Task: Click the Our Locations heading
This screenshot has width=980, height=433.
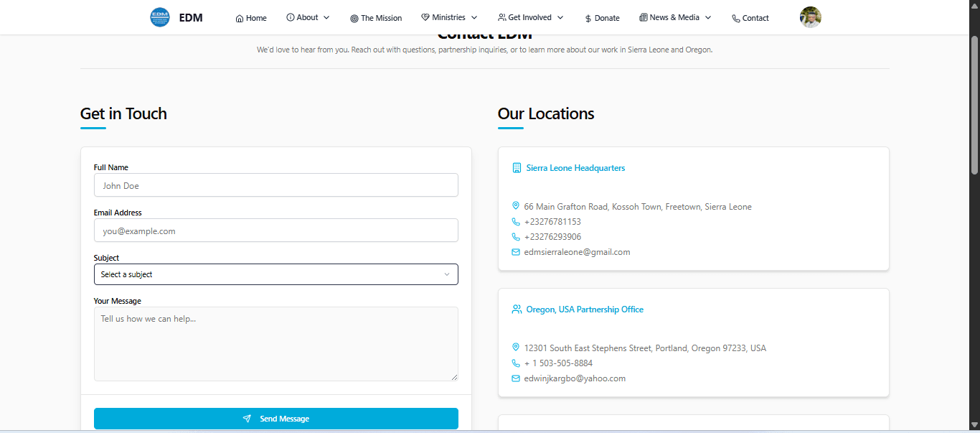Action: pos(546,113)
